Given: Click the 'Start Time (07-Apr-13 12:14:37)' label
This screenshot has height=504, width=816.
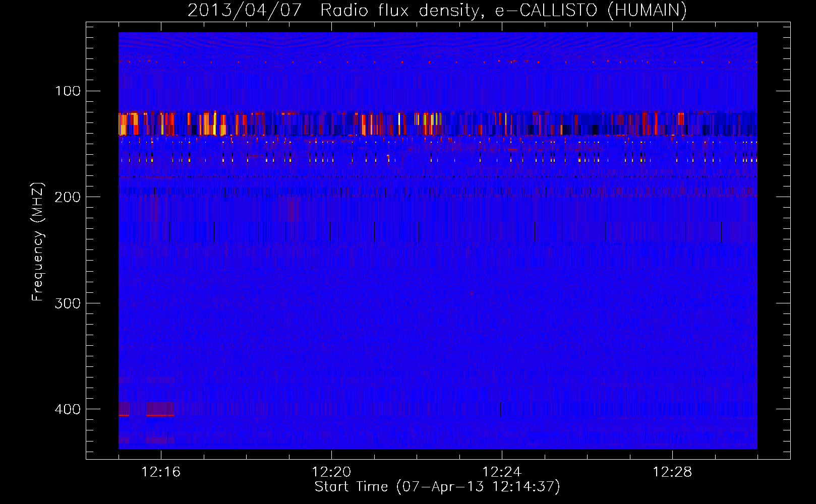Looking at the screenshot, I should pyautogui.click(x=437, y=486).
